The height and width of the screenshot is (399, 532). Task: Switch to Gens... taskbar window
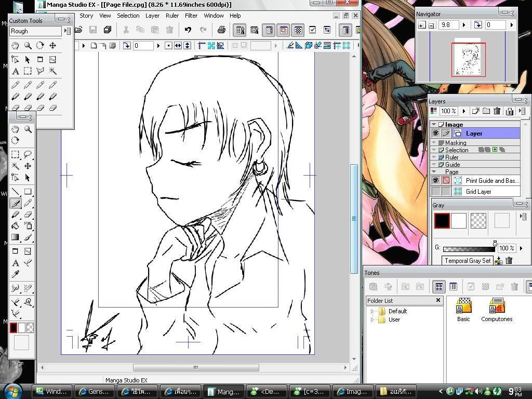(95, 392)
